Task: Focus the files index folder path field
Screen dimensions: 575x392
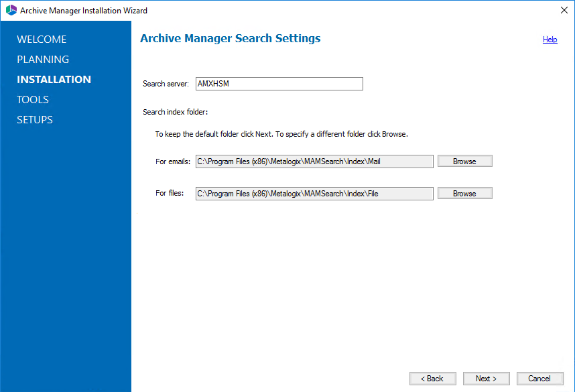Action: (x=314, y=194)
